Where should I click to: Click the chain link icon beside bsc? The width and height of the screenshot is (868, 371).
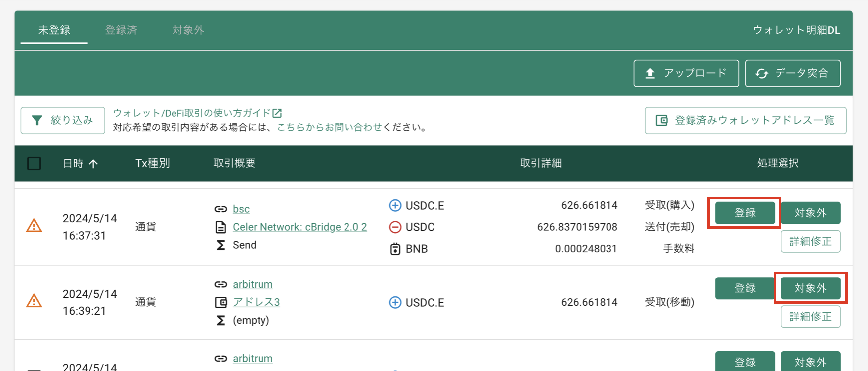click(x=221, y=209)
